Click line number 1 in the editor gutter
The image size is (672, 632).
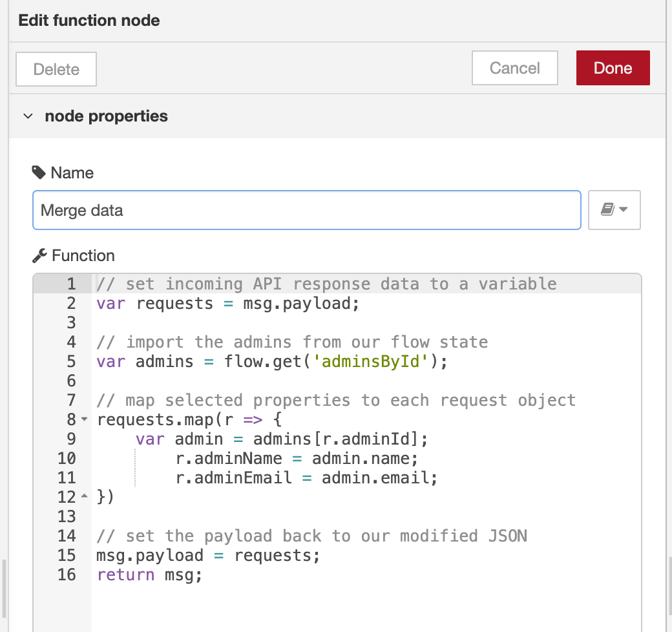tap(70, 284)
